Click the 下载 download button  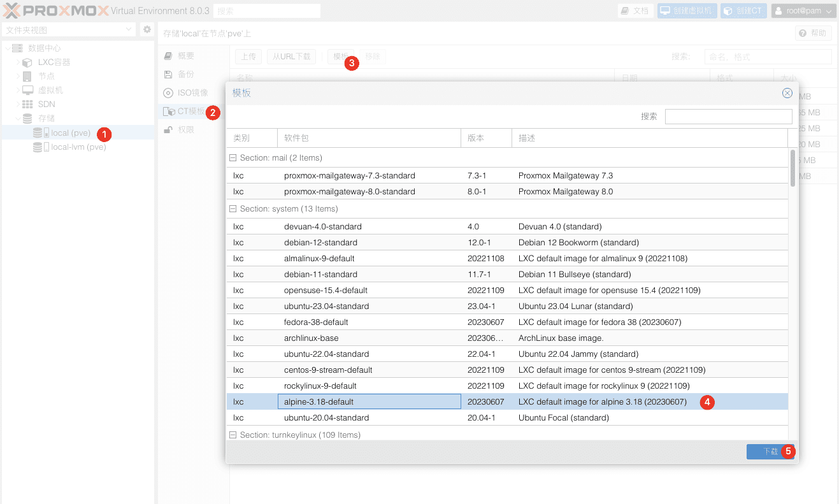coord(770,452)
